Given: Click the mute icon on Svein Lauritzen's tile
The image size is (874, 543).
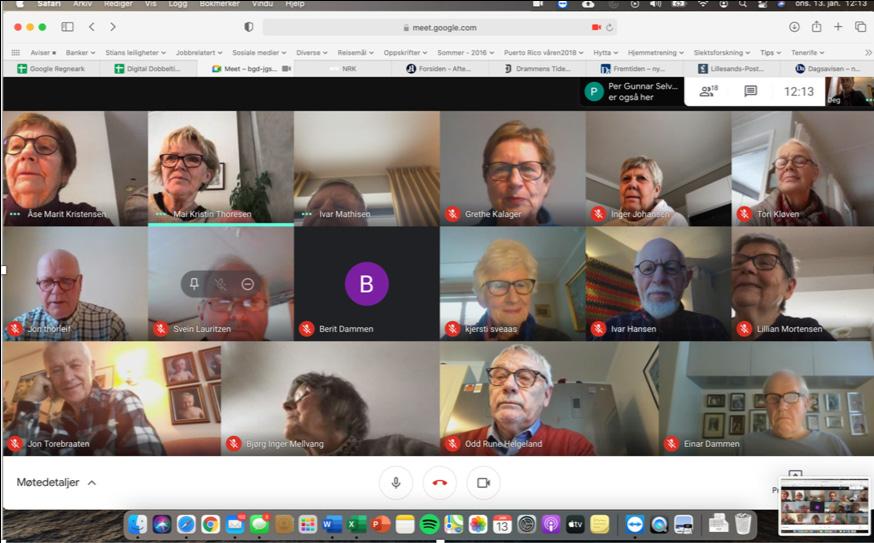Looking at the screenshot, I should (x=221, y=284).
